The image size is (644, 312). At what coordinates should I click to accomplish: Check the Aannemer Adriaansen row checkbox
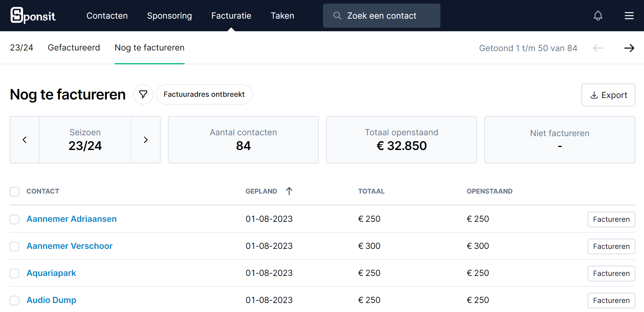point(14,219)
